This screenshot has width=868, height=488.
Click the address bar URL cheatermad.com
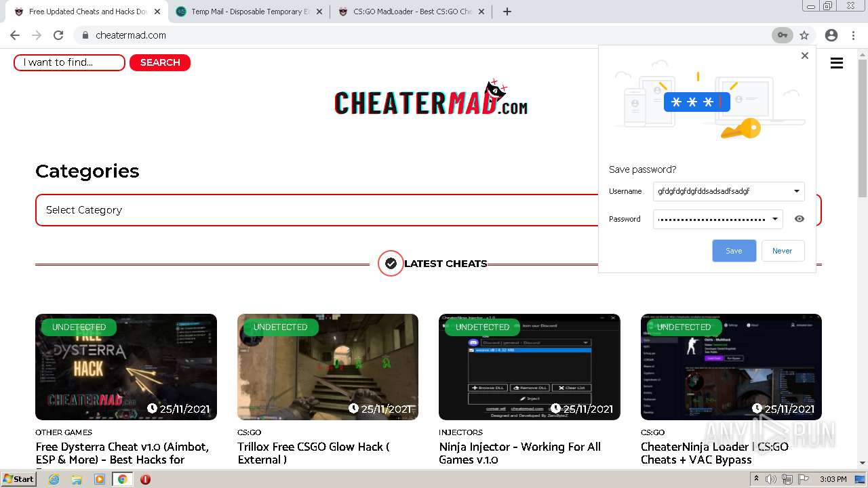coord(131,35)
